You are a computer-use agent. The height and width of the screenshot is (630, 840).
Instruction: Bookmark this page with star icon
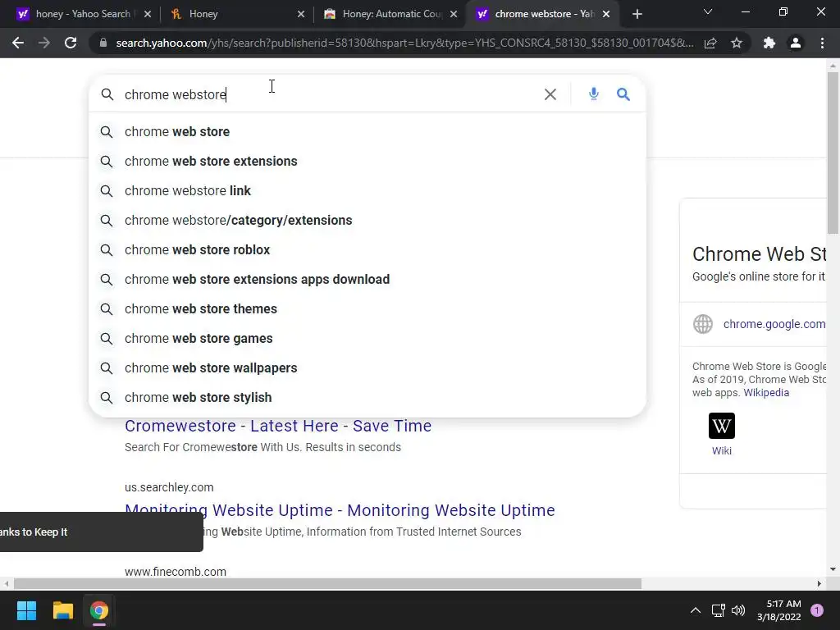(737, 43)
